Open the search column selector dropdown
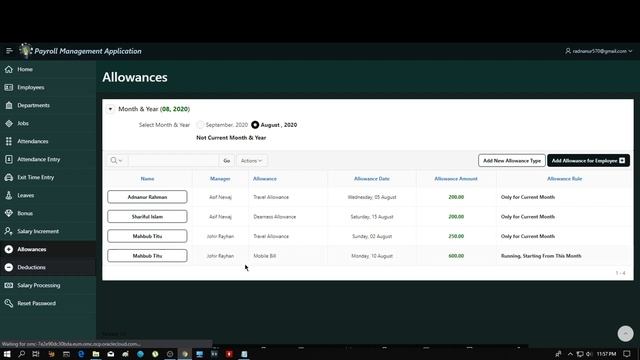 (x=116, y=160)
